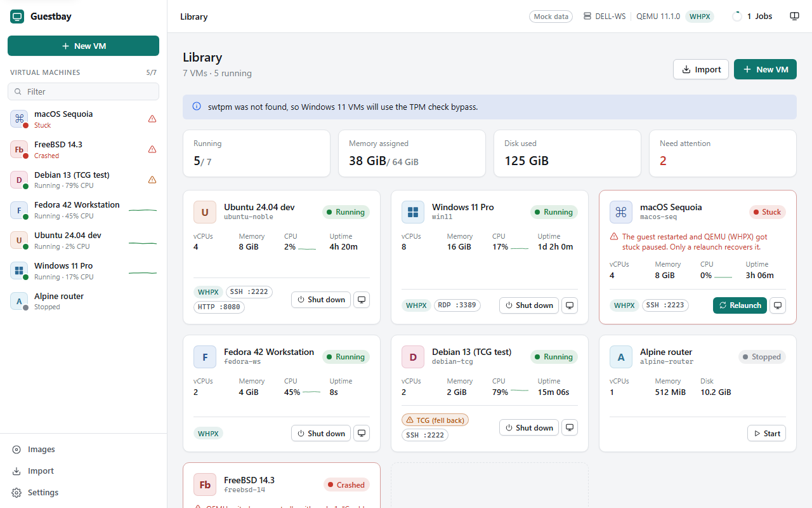Select macOS Sequoia in the VM list

pos(83,119)
